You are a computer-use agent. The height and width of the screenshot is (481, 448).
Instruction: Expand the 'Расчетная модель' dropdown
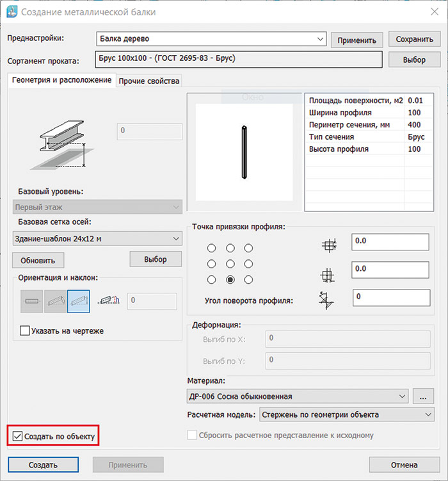[347, 414]
